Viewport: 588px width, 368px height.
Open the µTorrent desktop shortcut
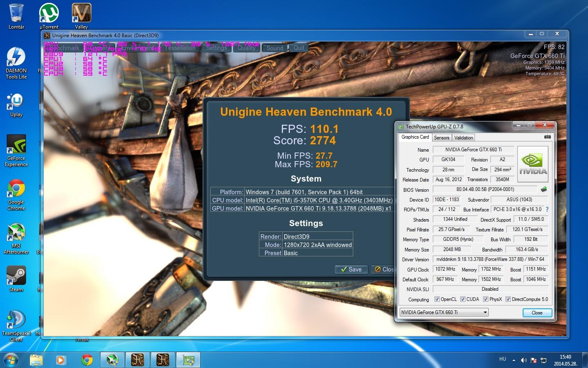49,16
